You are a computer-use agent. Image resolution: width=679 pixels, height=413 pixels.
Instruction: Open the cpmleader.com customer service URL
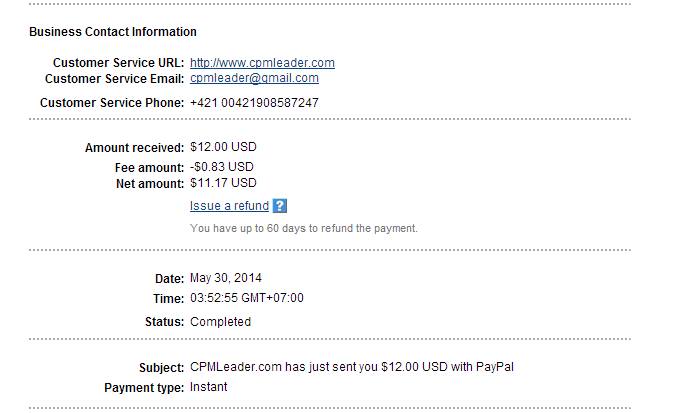point(262,63)
